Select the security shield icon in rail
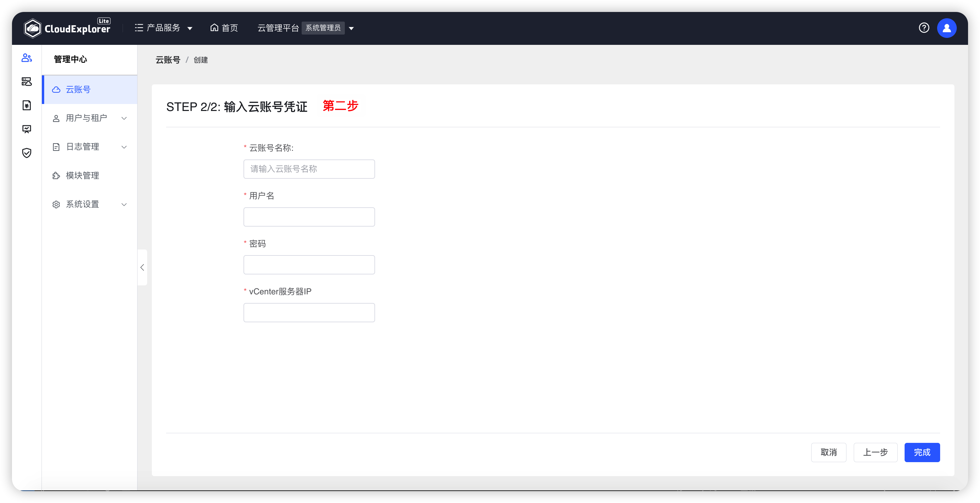 (27, 153)
